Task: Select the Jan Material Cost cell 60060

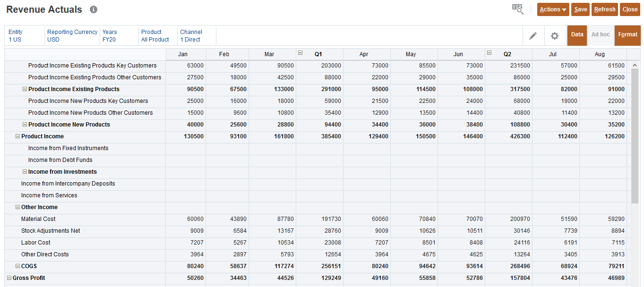Action: 186,219
